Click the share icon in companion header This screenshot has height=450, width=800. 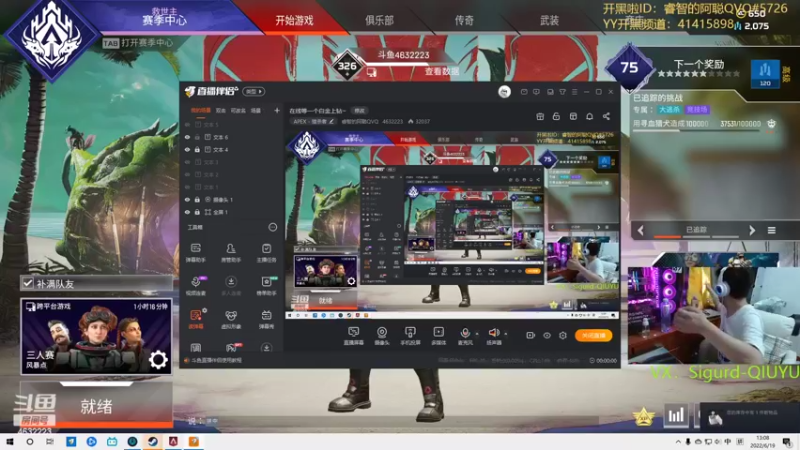click(x=606, y=116)
